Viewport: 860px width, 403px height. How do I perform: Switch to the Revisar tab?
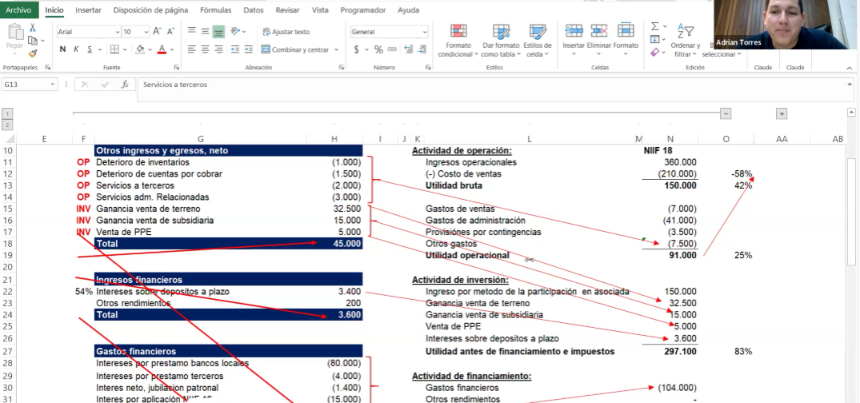click(287, 10)
